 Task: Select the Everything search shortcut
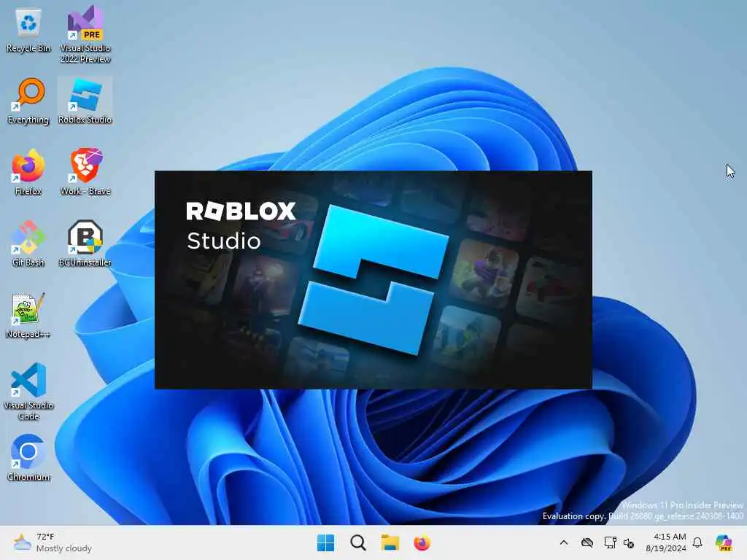coord(28,101)
